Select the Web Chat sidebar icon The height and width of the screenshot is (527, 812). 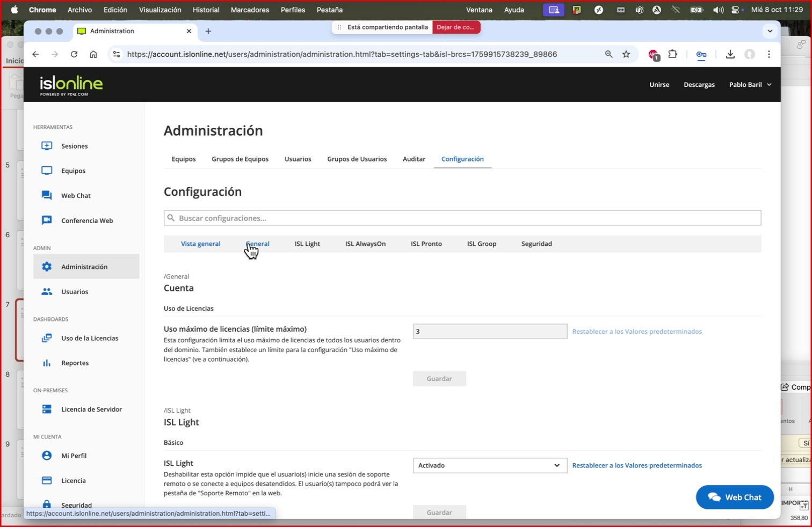pyautogui.click(x=46, y=195)
